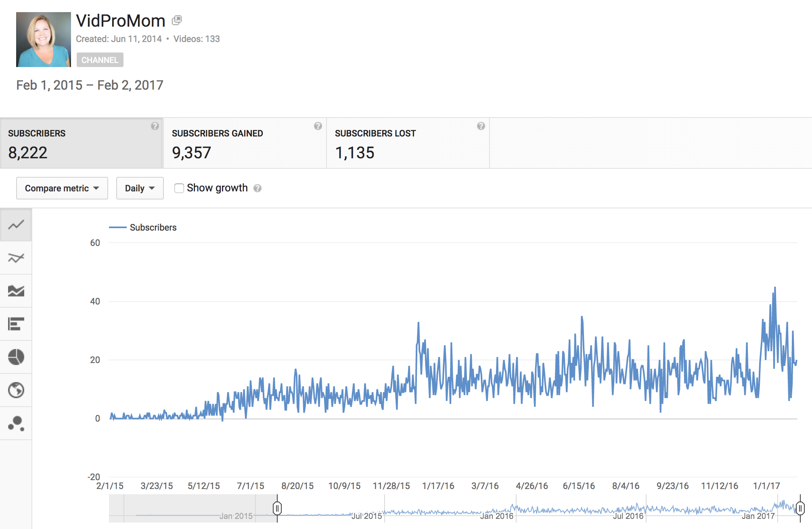The image size is (812, 529).
Task: Grab the right range slider handle
Action: 800,508
